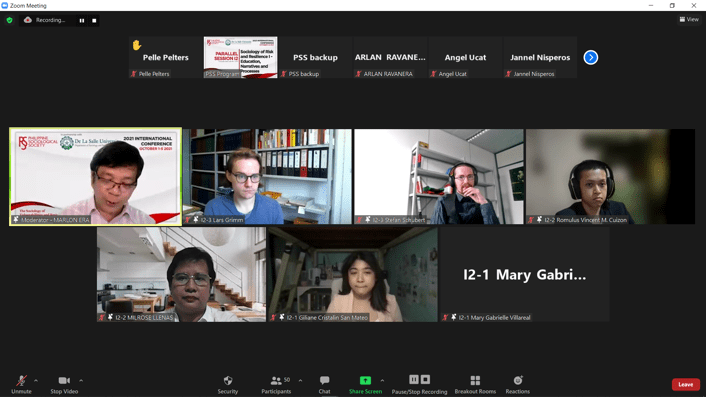Image resolution: width=706 pixels, height=397 pixels.
Task: Click the Pause/Stop Recording control in toolbar
Action: point(419,384)
